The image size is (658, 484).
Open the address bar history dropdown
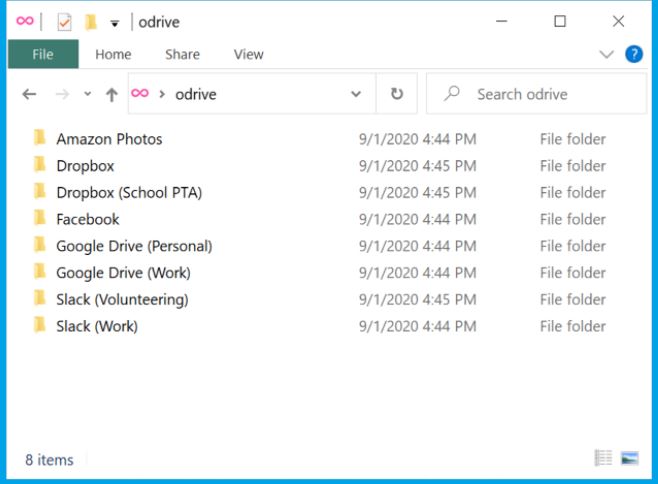coord(356,94)
